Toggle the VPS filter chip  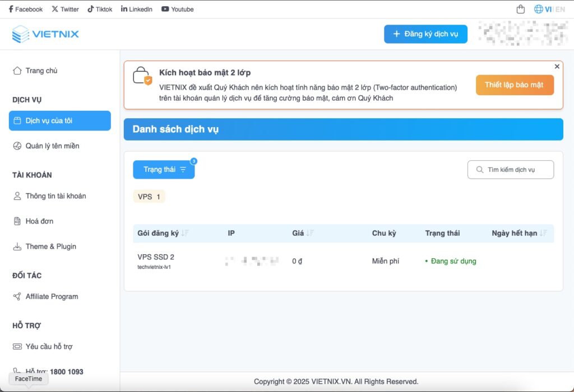point(149,196)
